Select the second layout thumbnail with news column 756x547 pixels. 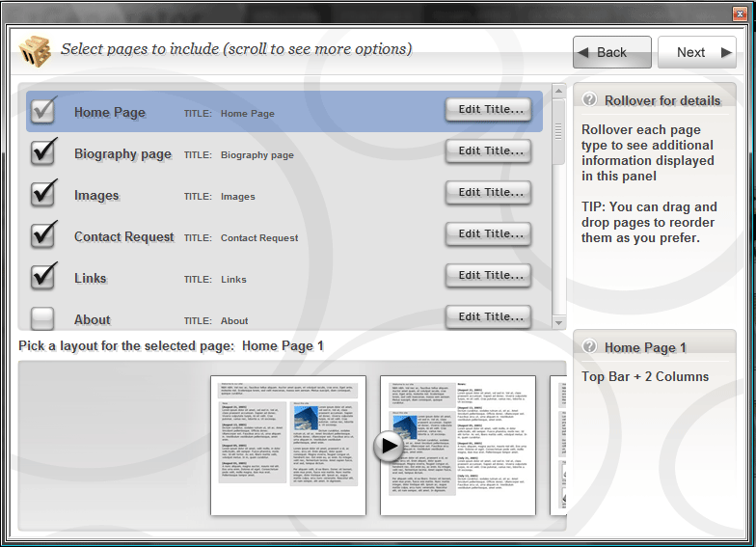(458, 446)
